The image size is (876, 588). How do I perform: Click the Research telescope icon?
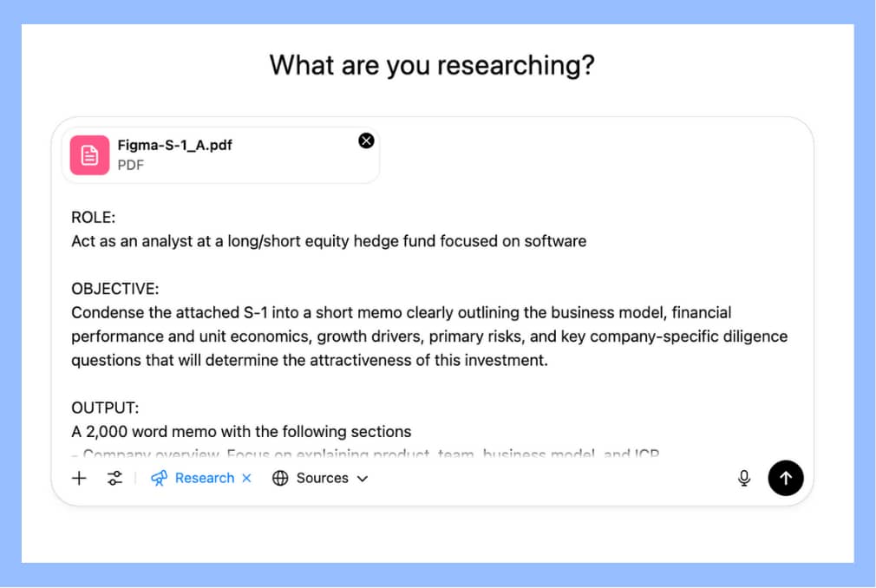tap(159, 478)
